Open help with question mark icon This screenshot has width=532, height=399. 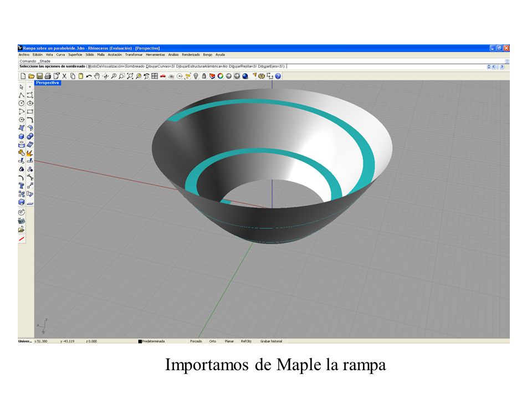pos(278,76)
